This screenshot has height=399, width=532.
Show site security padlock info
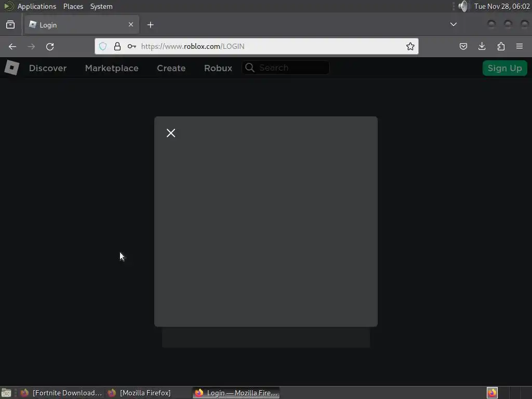[117, 46]
